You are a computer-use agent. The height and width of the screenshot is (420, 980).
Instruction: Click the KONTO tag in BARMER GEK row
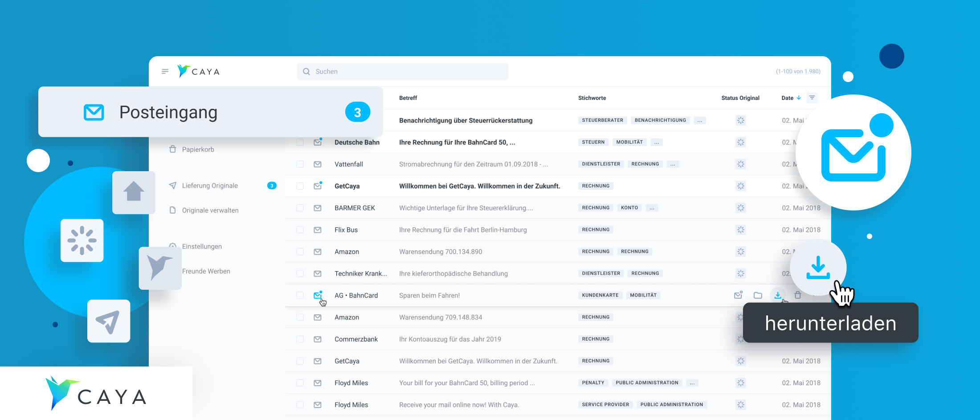pos(629,208)
